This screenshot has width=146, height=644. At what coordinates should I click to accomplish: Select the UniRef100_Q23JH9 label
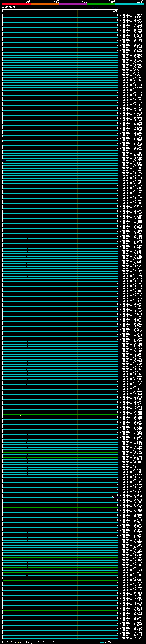(131, 203)
